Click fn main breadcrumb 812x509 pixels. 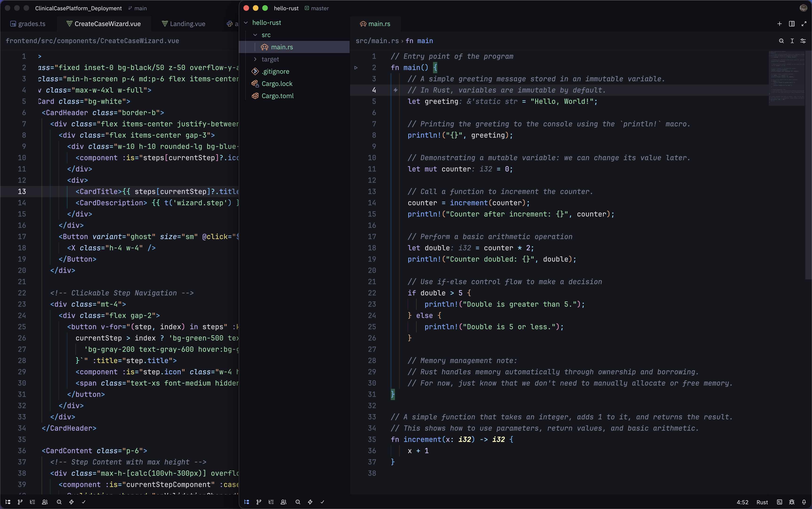[419, 41]
